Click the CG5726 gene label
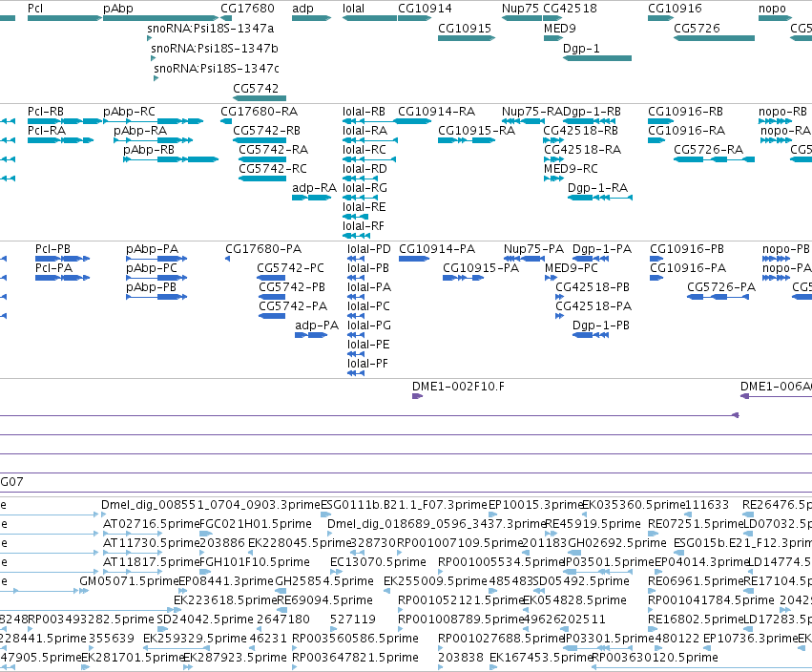 click(x=697, y=28)
